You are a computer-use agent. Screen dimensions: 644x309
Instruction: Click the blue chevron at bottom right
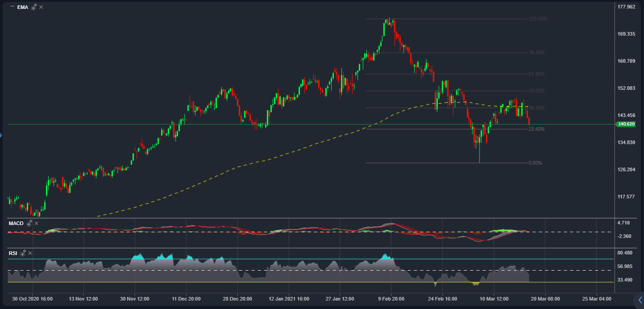[x=640, y=300]
